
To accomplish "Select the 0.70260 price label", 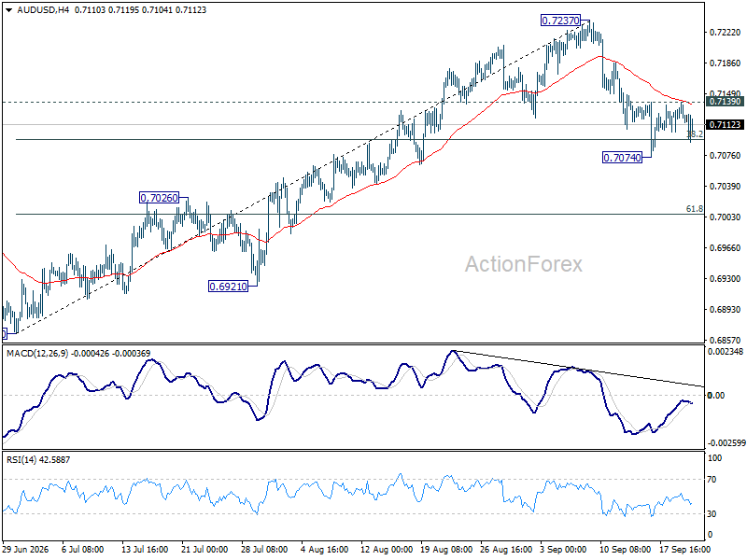I will point(159,198).
